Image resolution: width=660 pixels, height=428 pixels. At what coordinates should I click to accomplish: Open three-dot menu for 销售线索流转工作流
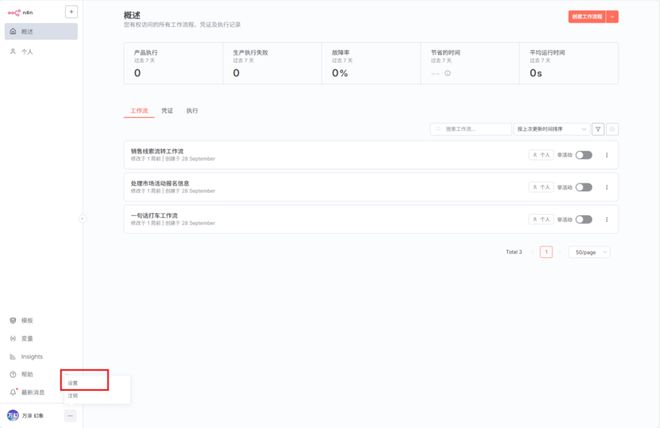click(607, 155)
